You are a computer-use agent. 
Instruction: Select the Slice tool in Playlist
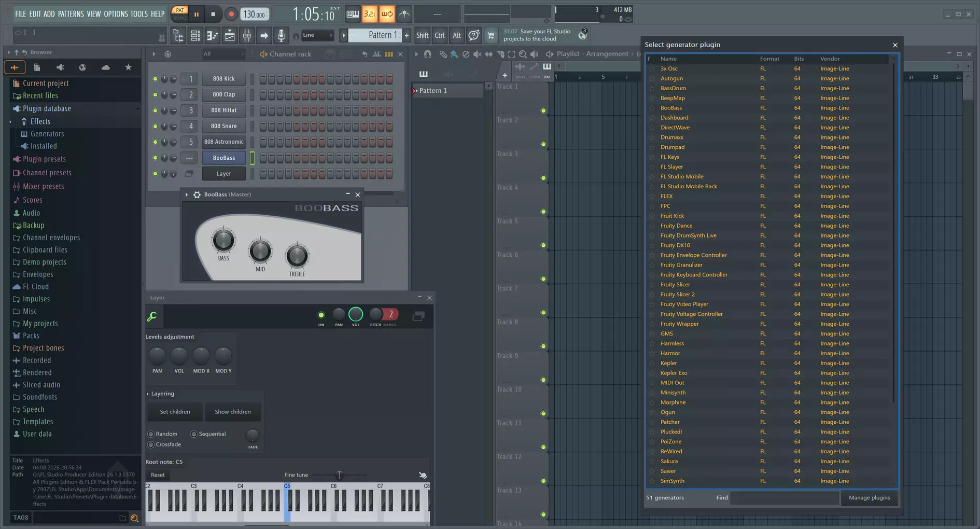tap(500, 54)
